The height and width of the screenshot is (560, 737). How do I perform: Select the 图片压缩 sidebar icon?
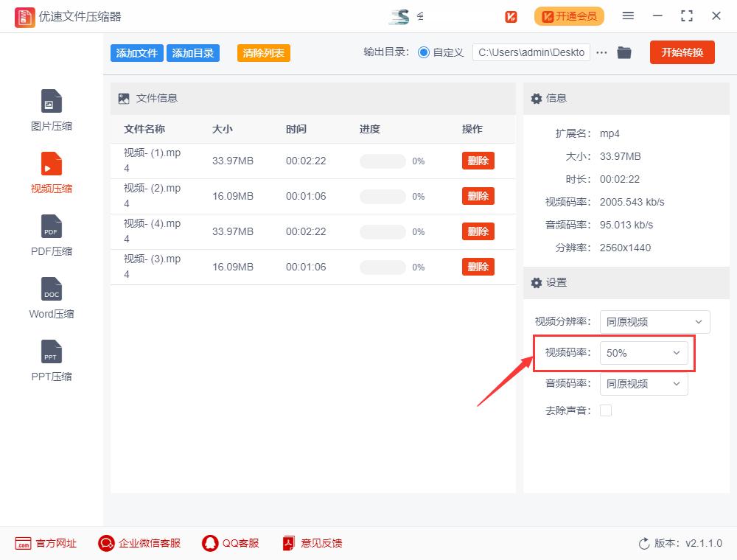(x=51, y=109)
